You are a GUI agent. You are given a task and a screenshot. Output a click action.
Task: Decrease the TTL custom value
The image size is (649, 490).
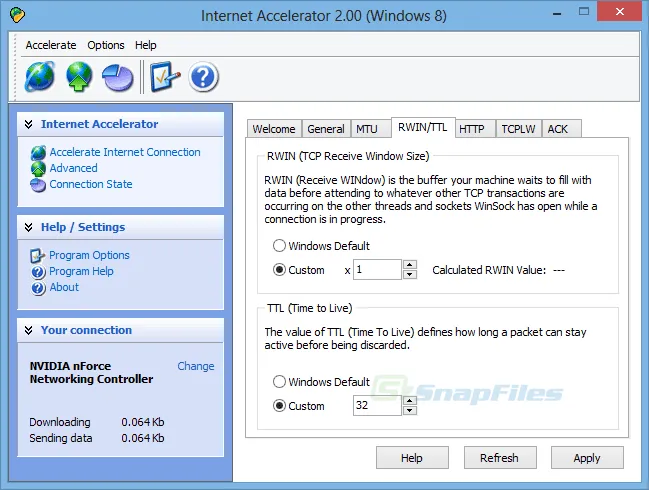tap(410, 410)
